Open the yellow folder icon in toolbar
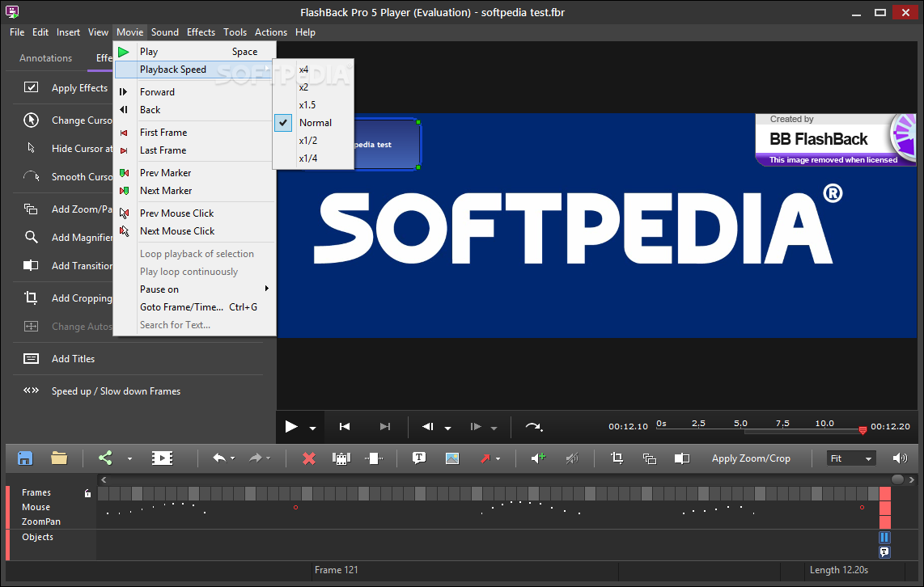The height and width of the screenshot is (587, 924). pos(59,458)
